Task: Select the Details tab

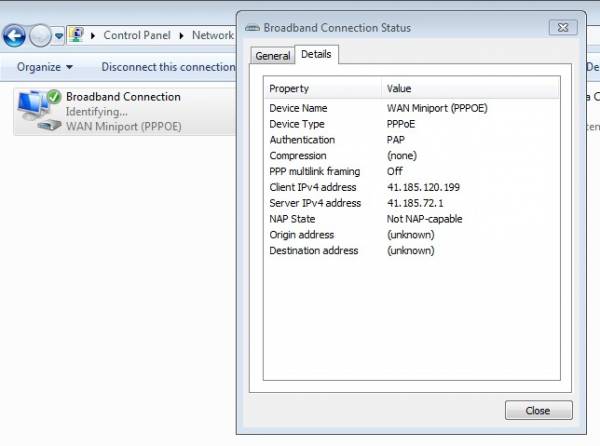Action: (x=316, y=54)
